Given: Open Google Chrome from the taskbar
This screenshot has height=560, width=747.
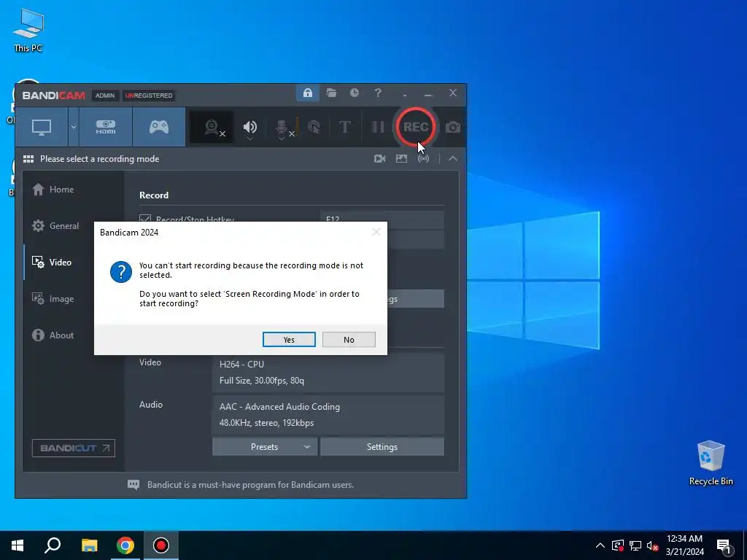Looking at the screenshot, I should click(125, 545).
